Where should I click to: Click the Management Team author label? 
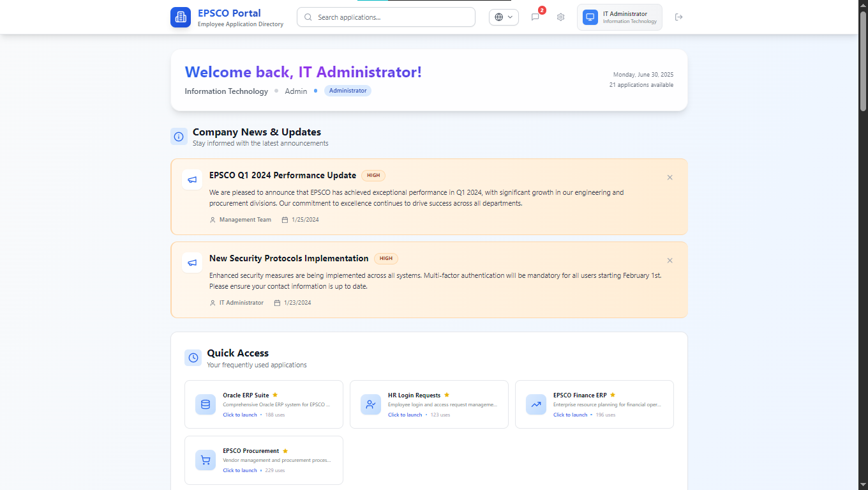(x=245, y=220)
